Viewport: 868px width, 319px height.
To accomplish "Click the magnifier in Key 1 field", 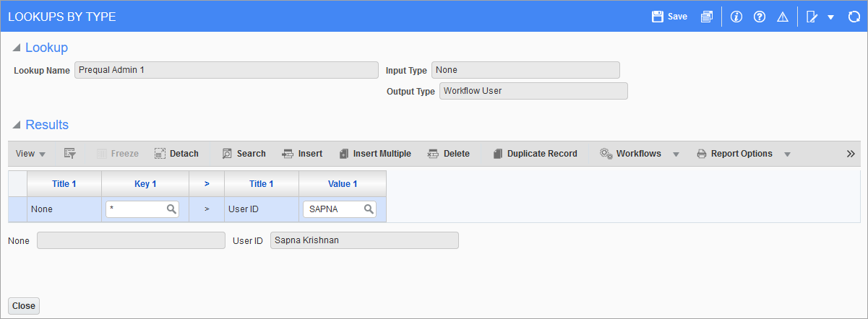I will 172,209.
